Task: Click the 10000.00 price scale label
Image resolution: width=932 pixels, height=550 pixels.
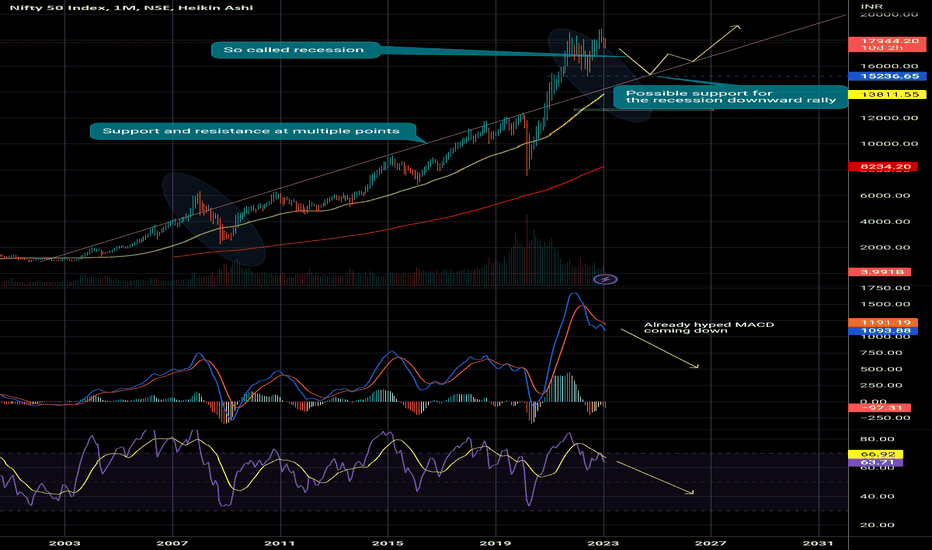Action: 889,144
